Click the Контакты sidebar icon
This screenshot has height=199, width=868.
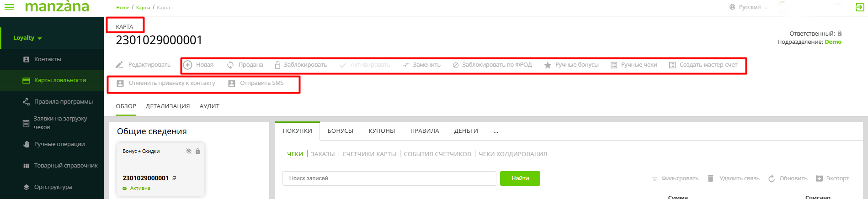coord(27,59)
